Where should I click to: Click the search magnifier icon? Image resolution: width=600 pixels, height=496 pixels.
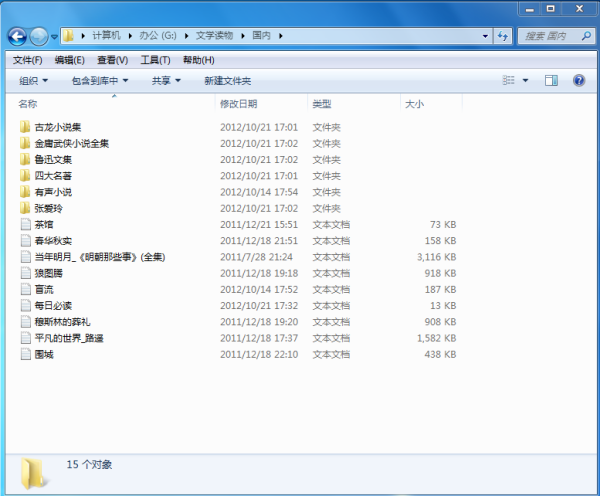click(586, 36)
